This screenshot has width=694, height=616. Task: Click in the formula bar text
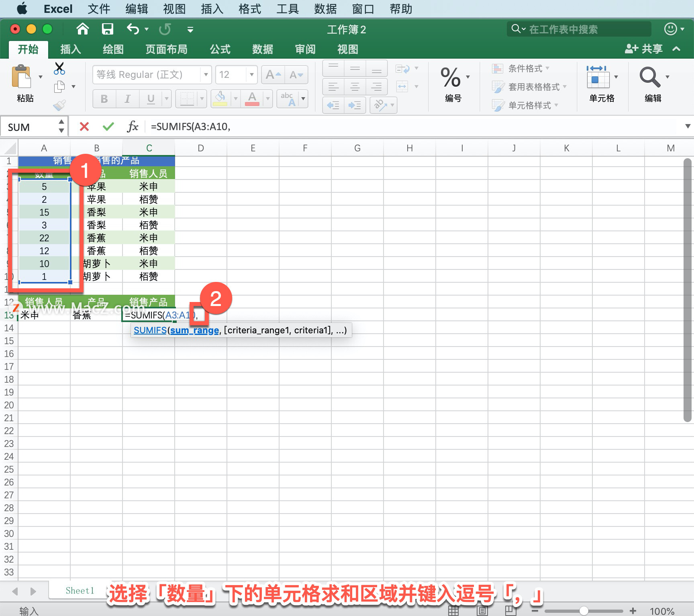click(x=190, y=127)
